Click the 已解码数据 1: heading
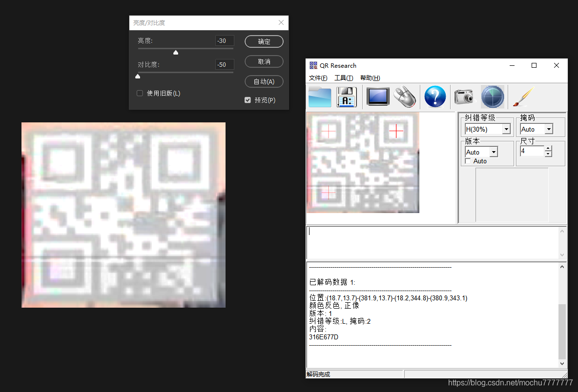Viewport: 578px width, 392px height. point(332,282)
